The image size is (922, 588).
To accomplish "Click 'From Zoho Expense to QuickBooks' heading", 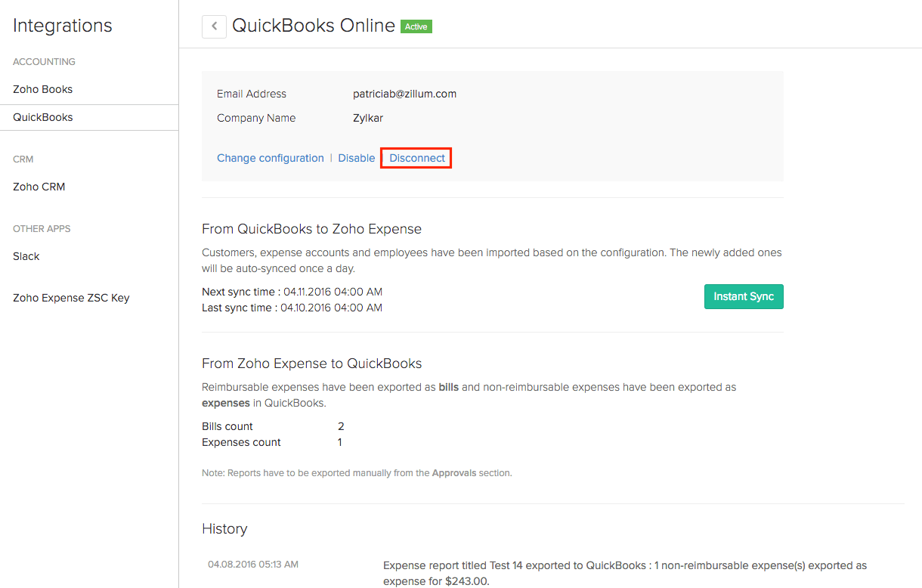I will [x=311, y=364].
